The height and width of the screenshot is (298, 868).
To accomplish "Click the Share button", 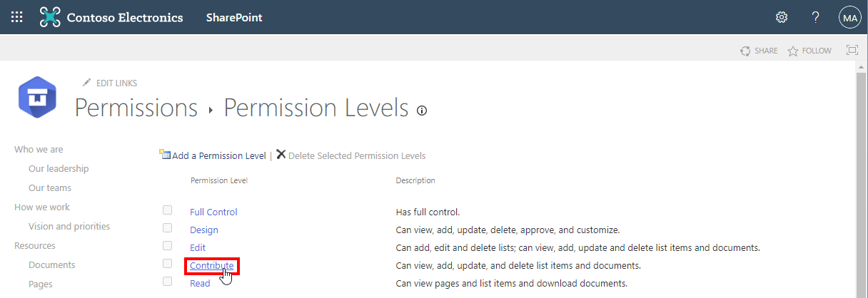I will 759,51.
